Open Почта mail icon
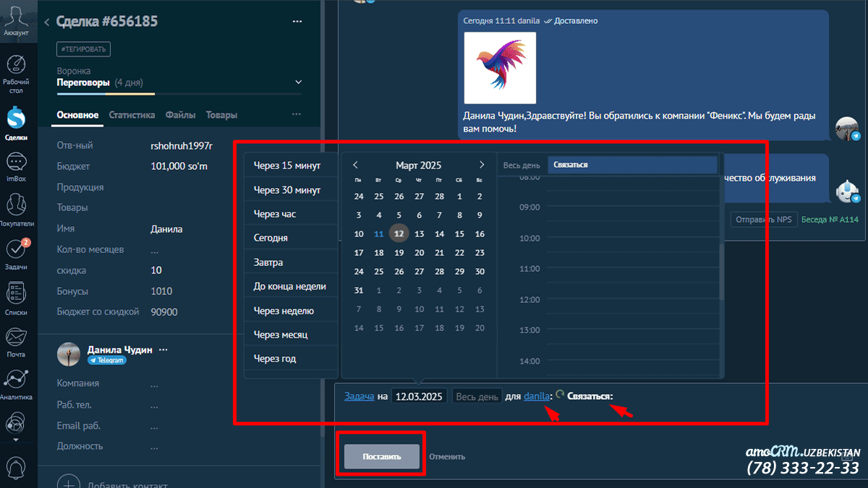Viewport: 868px width, 488px height. point(16,342)
